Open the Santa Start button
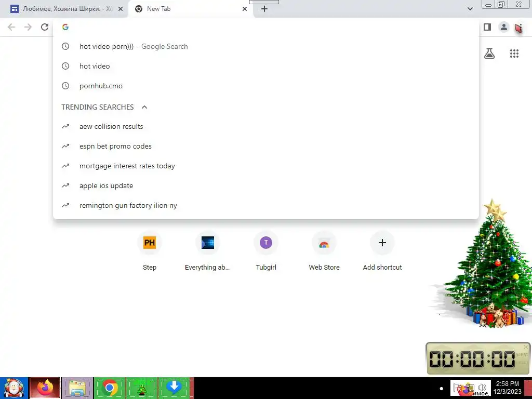The height and width of the screenshot is (399, 532). (14, 388)
